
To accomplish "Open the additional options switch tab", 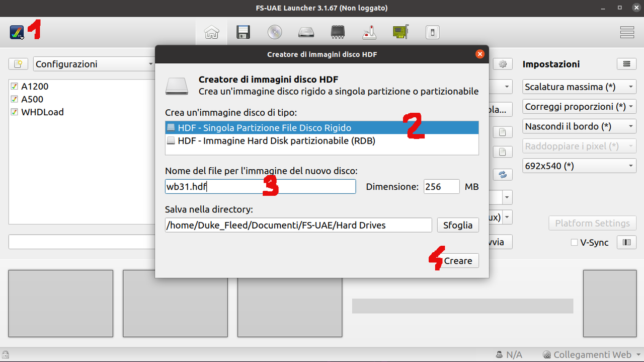I will click(432, 33).
